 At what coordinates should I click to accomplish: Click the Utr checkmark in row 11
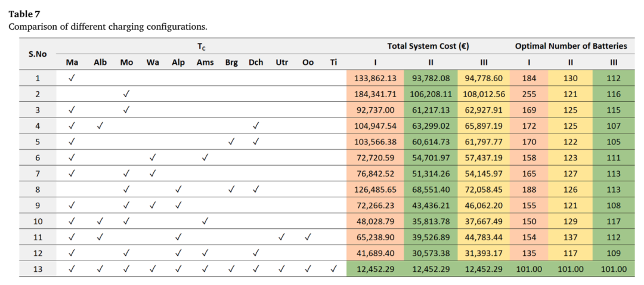pos(281,237)
